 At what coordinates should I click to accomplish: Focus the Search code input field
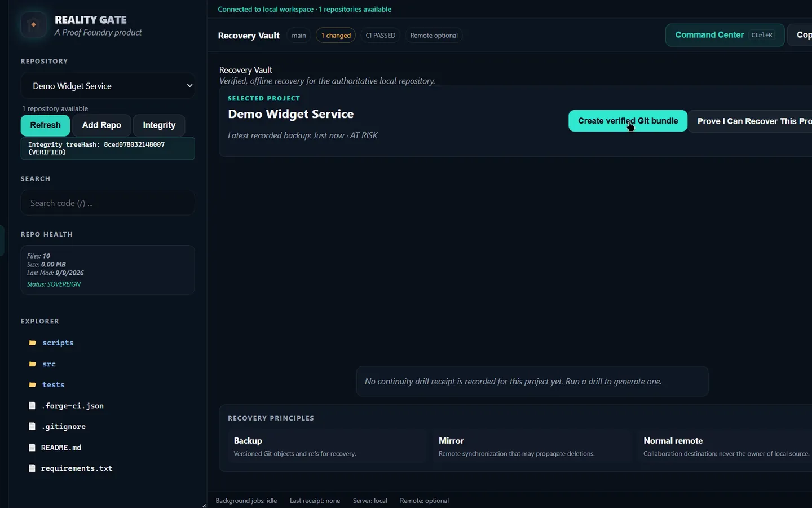108,203
